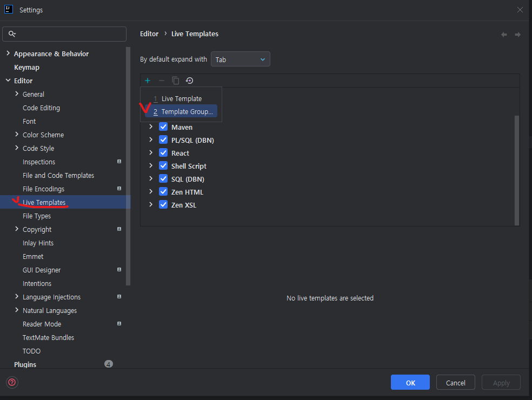Choose Template Group... from the add popup
The height and width of the screenshot is (400, 532).
[181, 111]
